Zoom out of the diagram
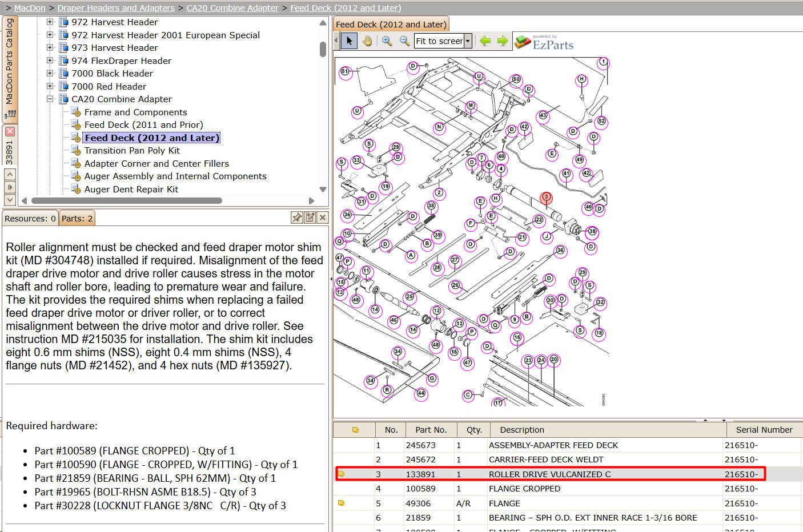803x532 pixels. coord(404,41)
